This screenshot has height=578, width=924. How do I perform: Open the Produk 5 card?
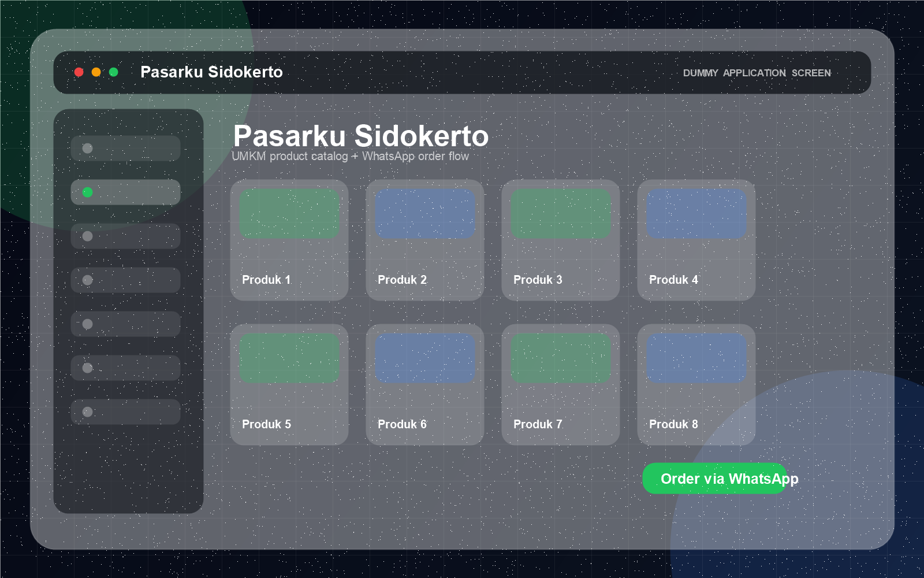[x=289, y=384]
